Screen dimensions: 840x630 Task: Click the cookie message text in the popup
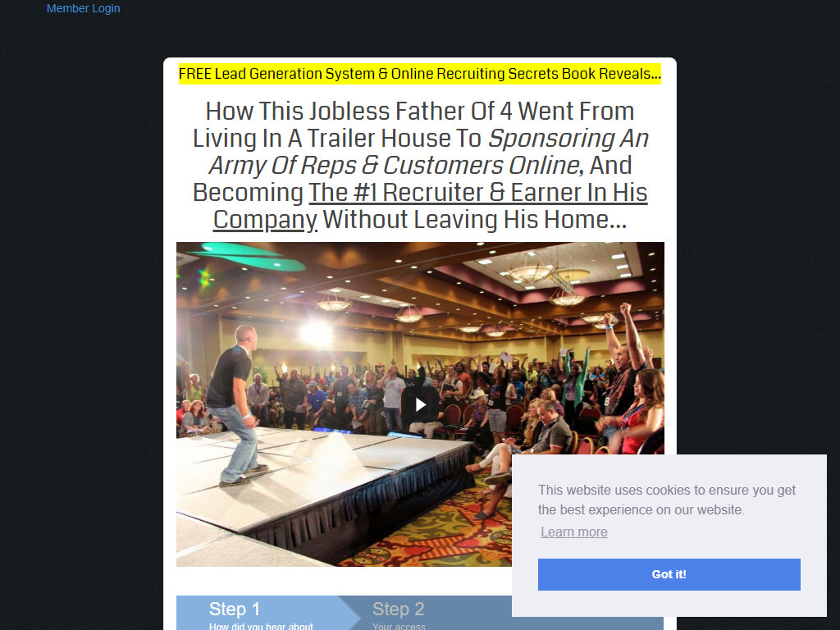[x=666, y=500]
